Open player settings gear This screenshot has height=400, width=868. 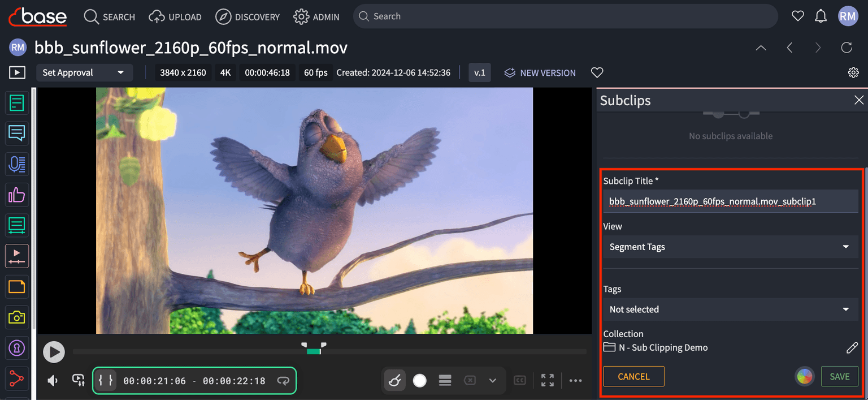(853, 72)
